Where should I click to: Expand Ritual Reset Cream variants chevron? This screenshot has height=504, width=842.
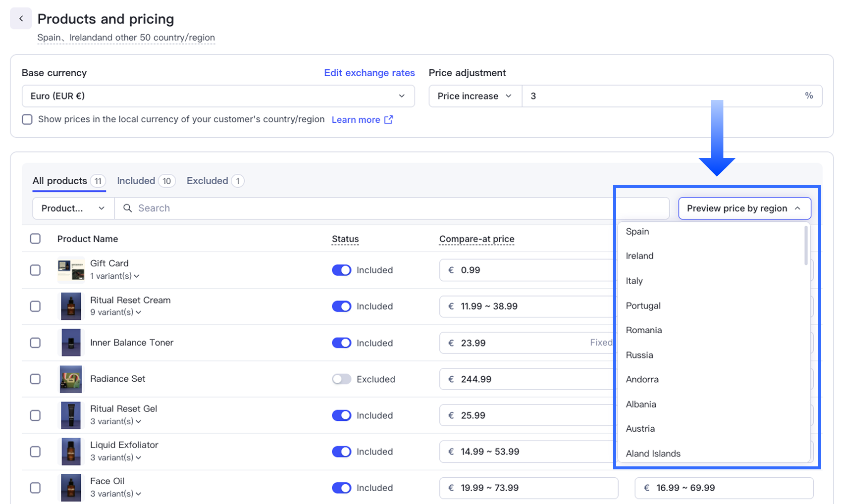[139, 312]
